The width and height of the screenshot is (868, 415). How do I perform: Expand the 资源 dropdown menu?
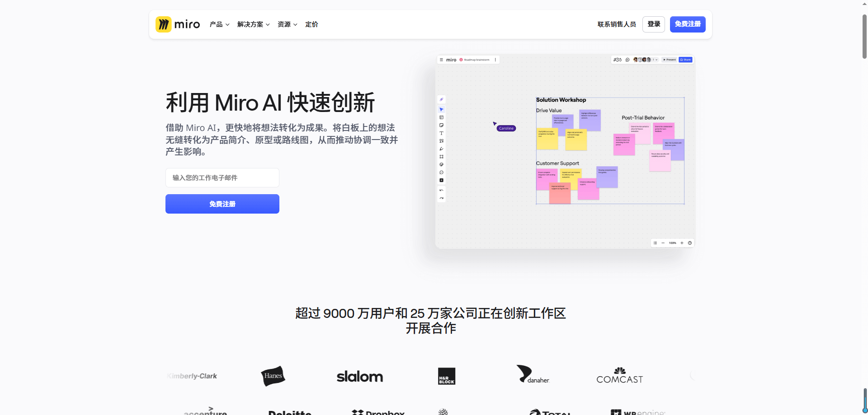coord(287,24)
